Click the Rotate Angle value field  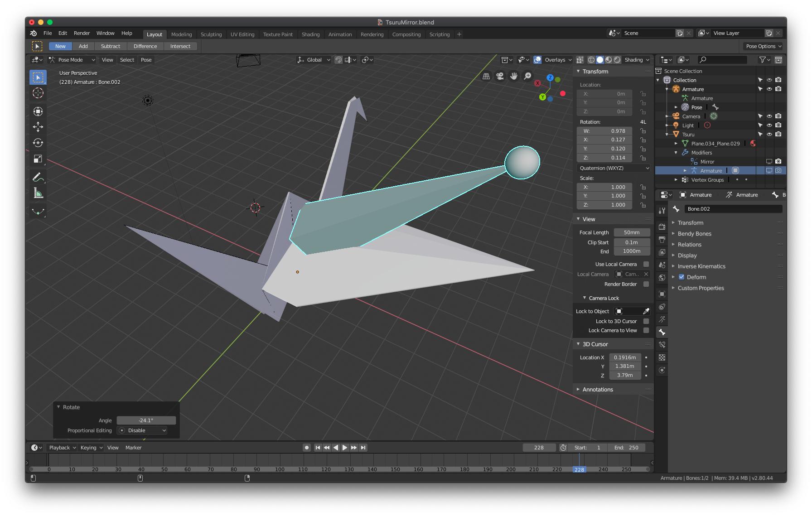146,420
